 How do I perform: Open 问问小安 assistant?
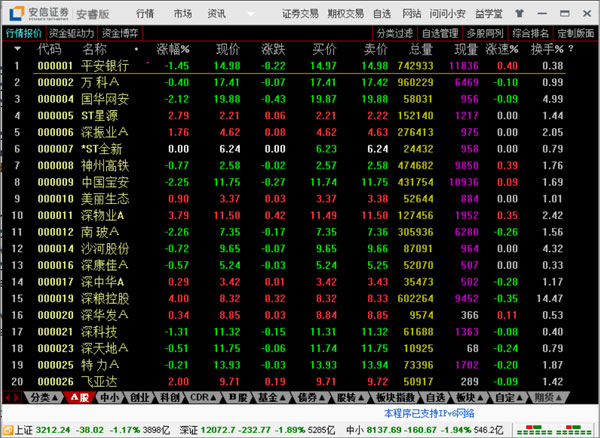coord(447,14)
